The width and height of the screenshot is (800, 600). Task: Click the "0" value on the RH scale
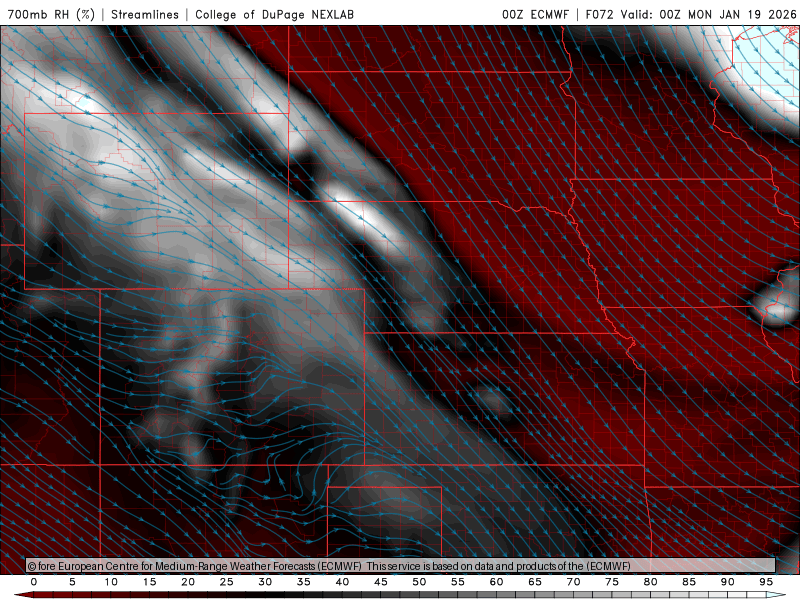(34, 582)
